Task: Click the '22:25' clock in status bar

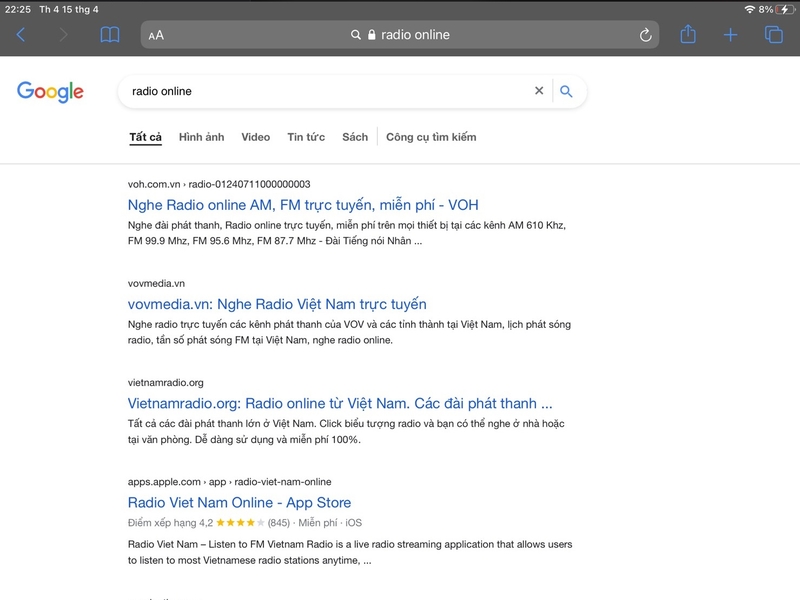Action: pyautogui.click(x=18, y=9)
